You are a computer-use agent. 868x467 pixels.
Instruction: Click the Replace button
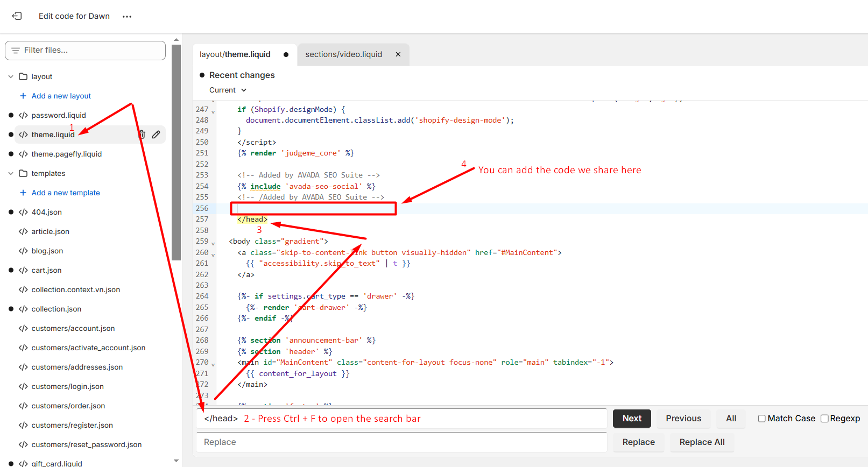click(x=639, y=442)
